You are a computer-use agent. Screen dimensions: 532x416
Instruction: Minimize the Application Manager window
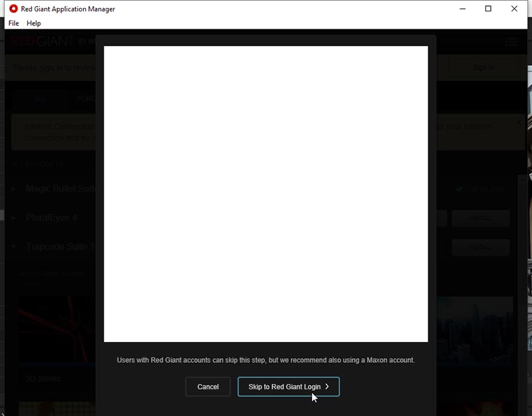(462, 9)
